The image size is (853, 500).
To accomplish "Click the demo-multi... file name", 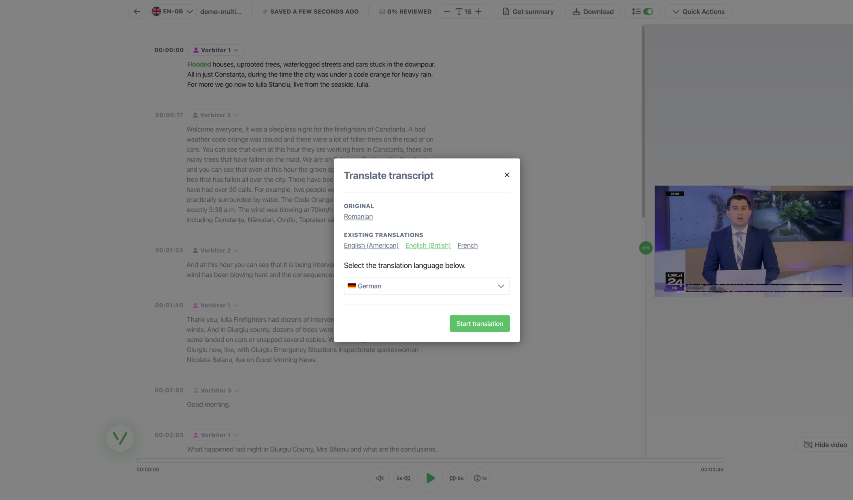I will pos(220,11).
